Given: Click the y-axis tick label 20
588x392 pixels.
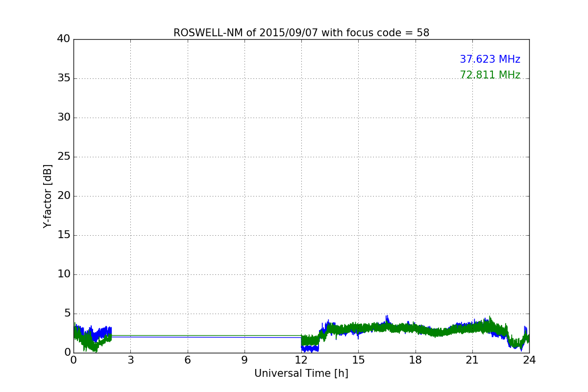Looking at the screenshot, I should point(64,196).
